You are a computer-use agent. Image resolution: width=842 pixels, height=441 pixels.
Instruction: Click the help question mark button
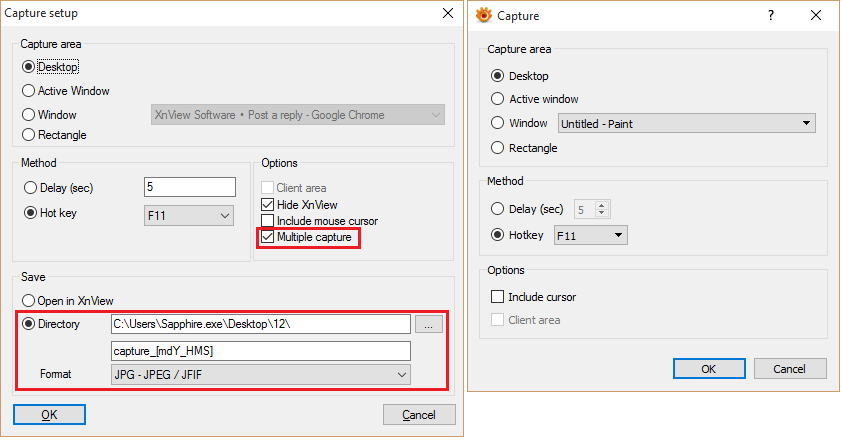click(770, 15)
